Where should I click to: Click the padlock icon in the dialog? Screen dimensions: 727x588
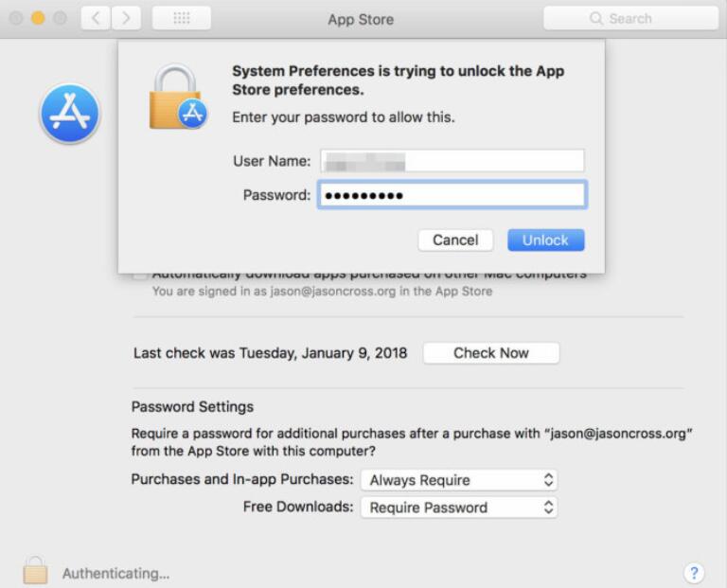point(176,97)
